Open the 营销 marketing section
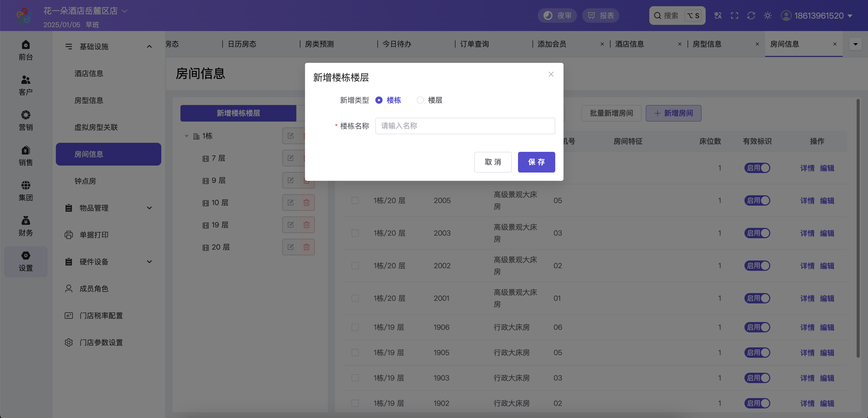Viewport: 868px width, 418px height. [x=26, y=121]
